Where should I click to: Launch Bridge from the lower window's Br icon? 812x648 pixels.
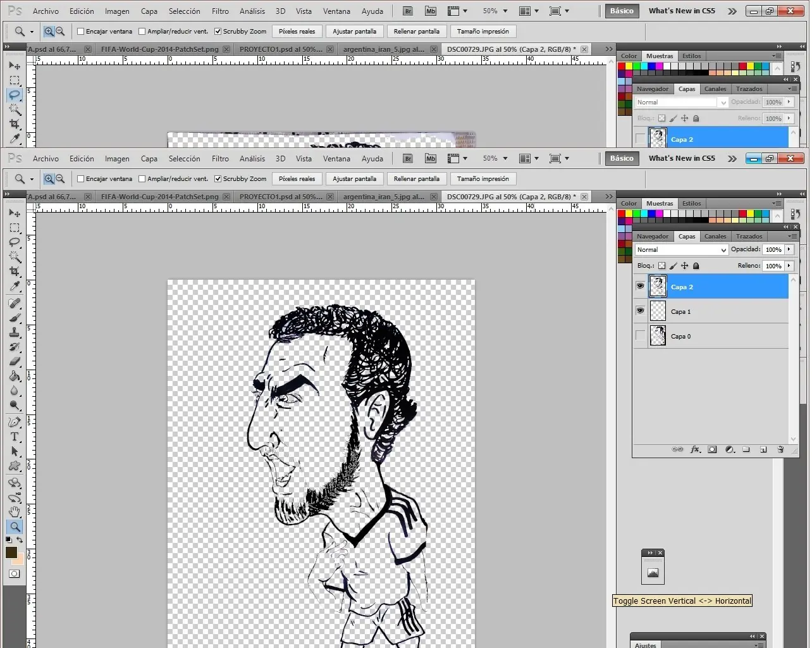[x=408, y=159]
